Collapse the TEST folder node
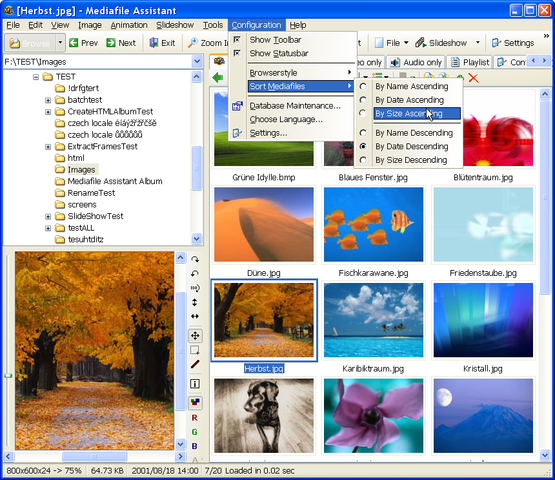 [x=36, y=77]
